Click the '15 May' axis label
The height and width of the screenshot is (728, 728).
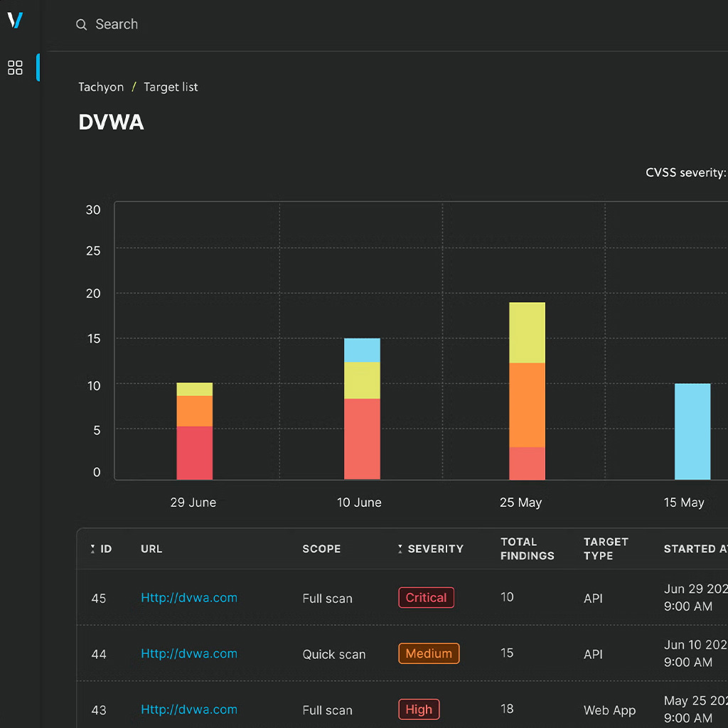click(684, 503)
